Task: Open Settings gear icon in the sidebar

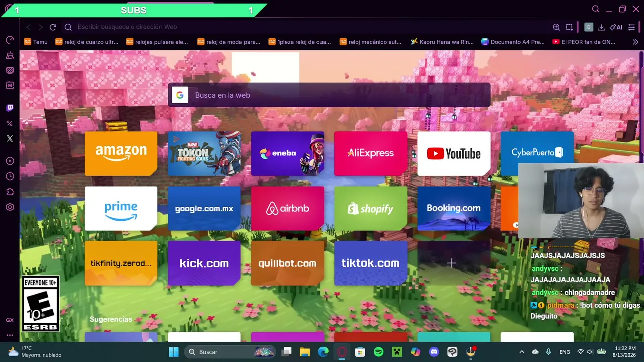Action: point(10,207)
